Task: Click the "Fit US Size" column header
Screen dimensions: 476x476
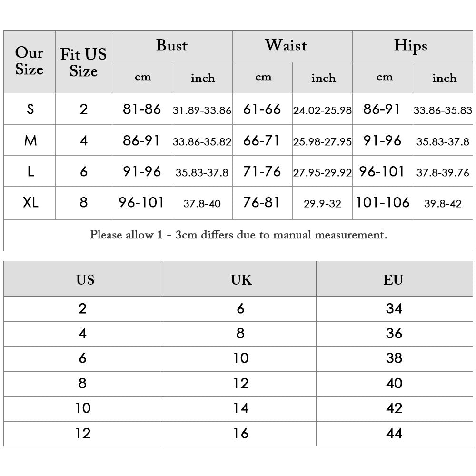Action: 83,62
